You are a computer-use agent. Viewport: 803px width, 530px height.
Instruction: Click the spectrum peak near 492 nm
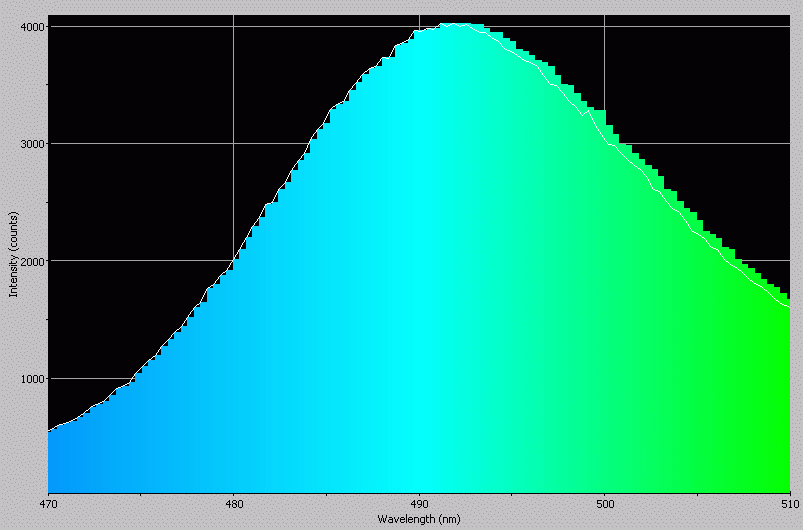(x=457, y=25)
